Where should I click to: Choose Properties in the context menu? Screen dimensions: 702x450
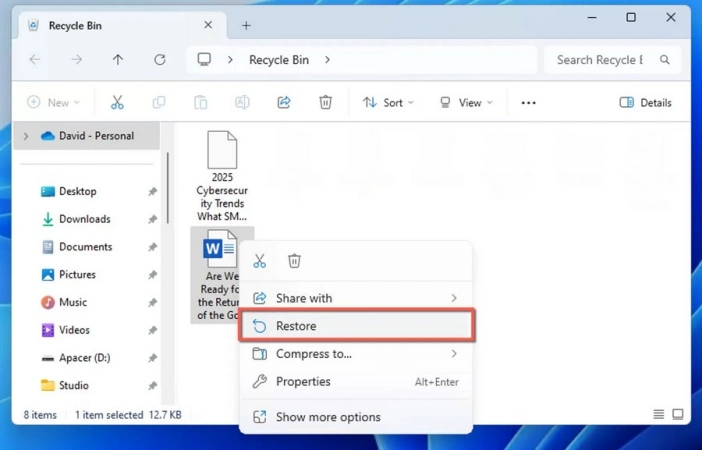(303, 381)
